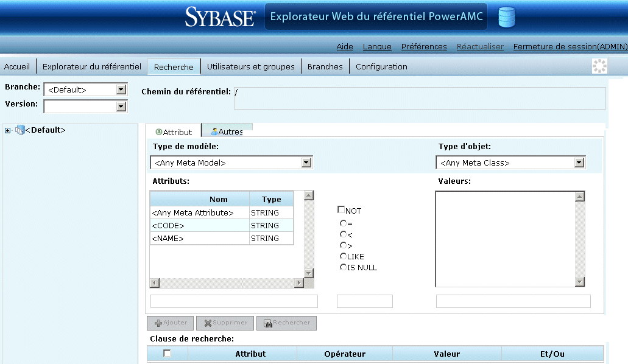Open Utilisateurs et groupes tab
Screen dimensions: 628x364
pos(251,66)
